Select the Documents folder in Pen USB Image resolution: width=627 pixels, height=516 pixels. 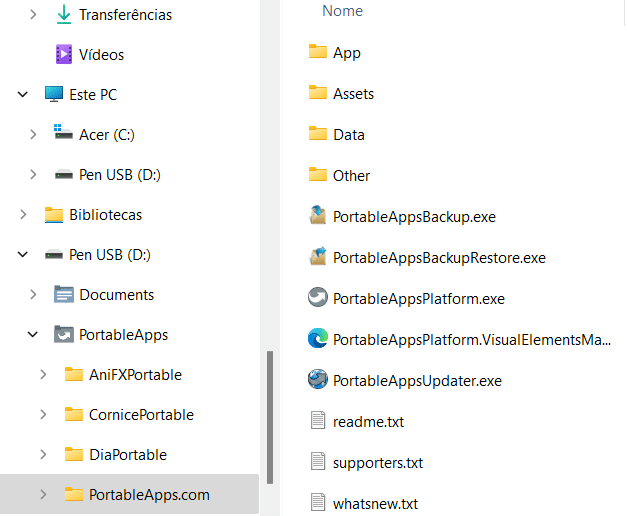pos(117,295)
